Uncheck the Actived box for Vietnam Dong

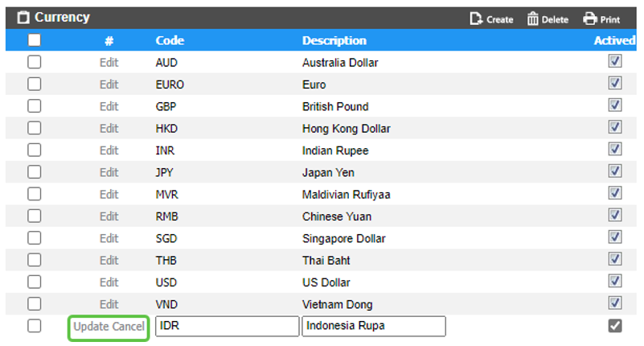615,303
